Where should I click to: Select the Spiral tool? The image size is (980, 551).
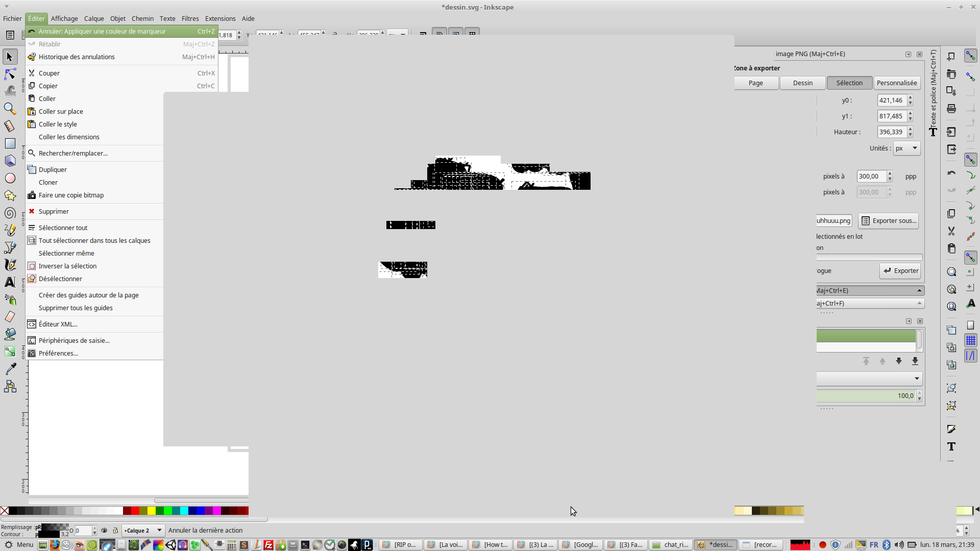coord(10,213)
